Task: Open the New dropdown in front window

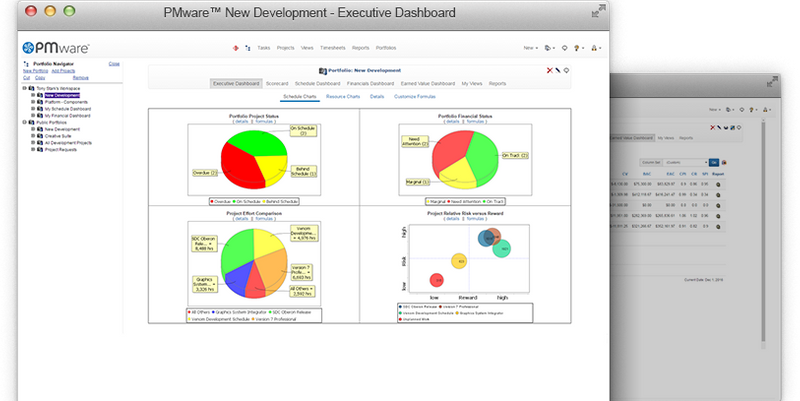Action: coord(530,48)
